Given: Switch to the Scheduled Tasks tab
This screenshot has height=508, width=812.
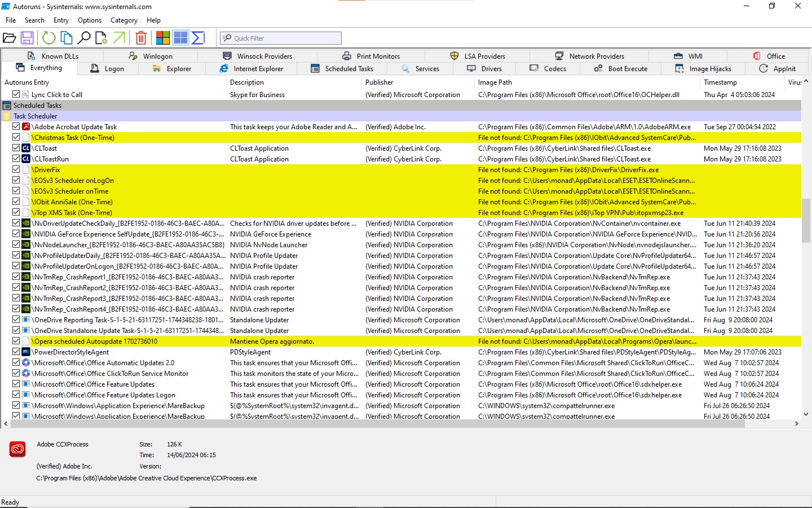Looking at the screenshot, I should [x=342, y=69].
